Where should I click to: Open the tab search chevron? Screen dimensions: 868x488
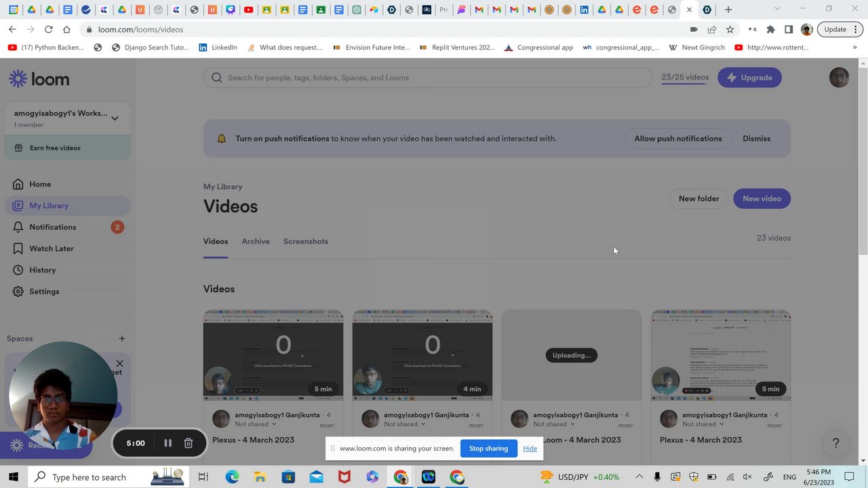point(777,9)
